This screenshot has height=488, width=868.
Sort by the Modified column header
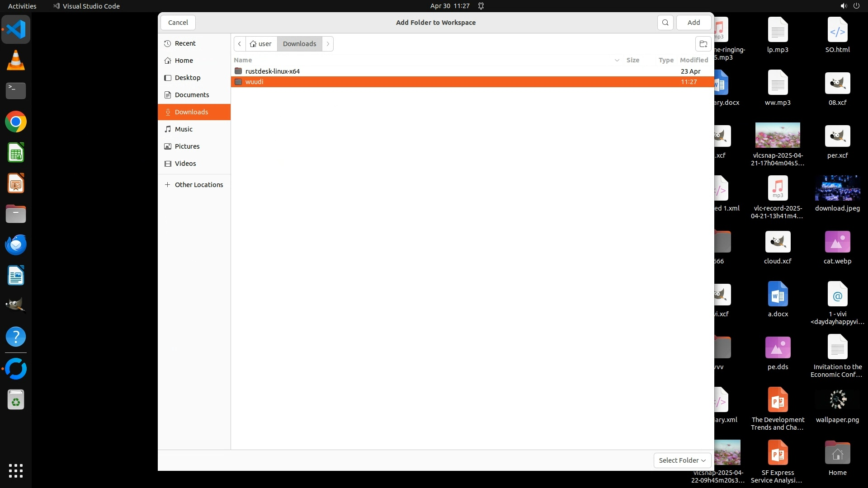pos(693,60)
